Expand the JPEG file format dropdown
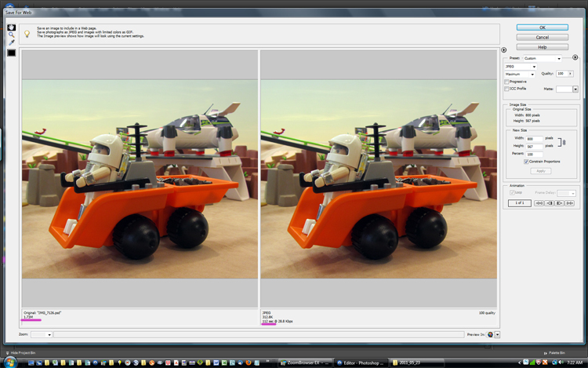 (521, 67)
